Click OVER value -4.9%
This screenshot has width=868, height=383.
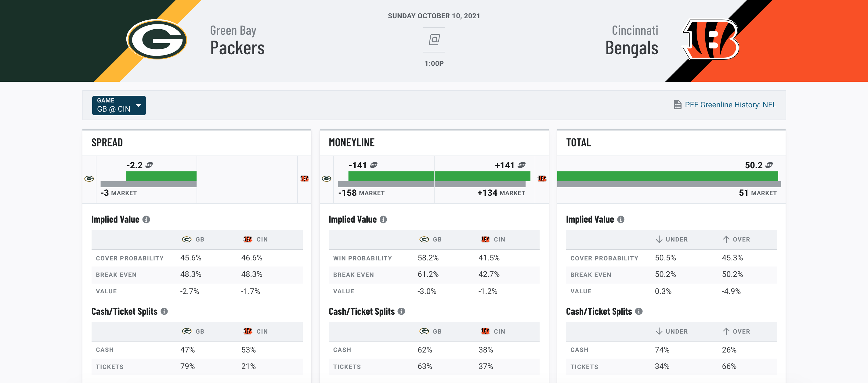(x=731, y=291)
